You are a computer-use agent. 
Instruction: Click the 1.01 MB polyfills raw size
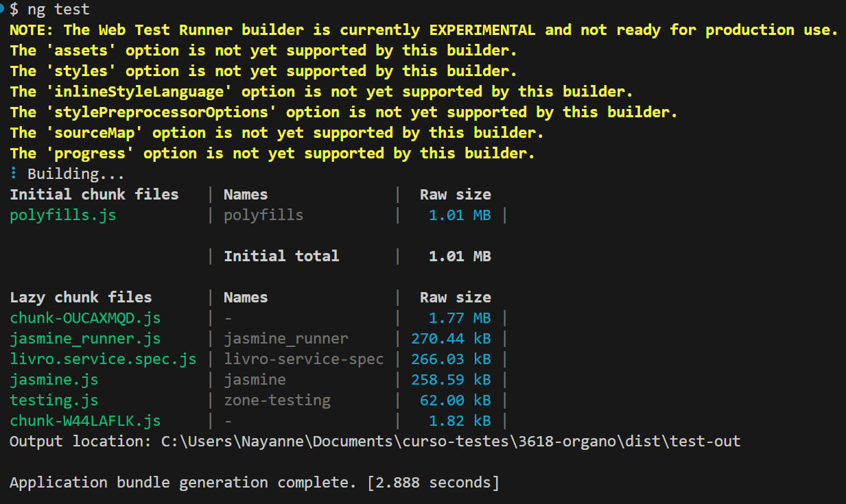coord(460,215)
